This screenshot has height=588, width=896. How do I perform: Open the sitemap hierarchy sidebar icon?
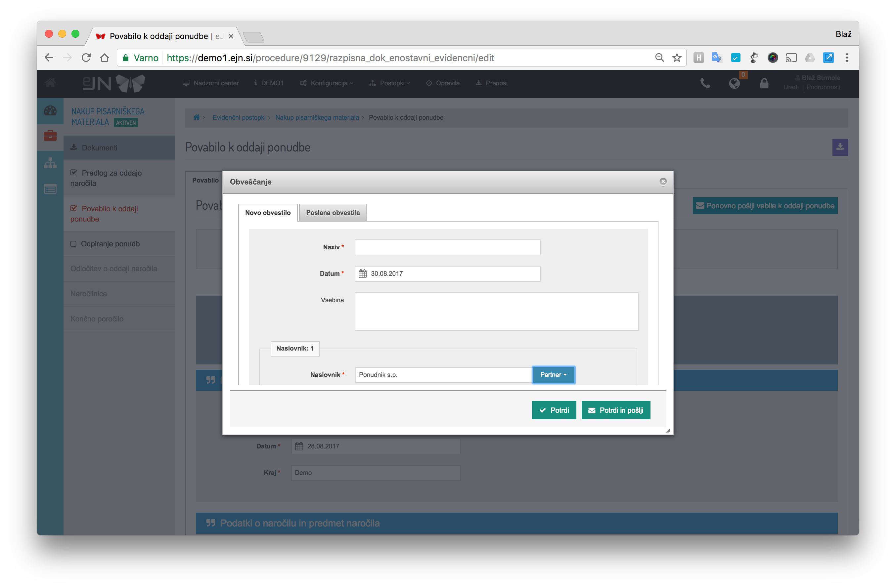[x=50, y=162]
